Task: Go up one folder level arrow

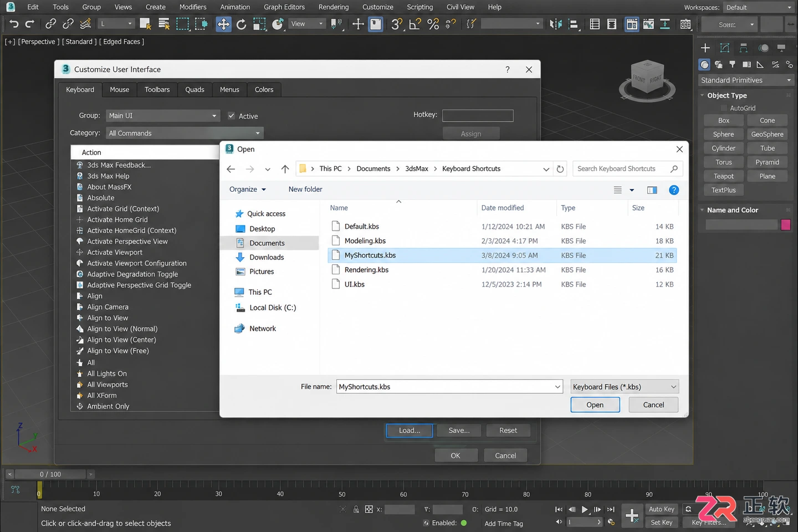Action: tap(285, 169)
